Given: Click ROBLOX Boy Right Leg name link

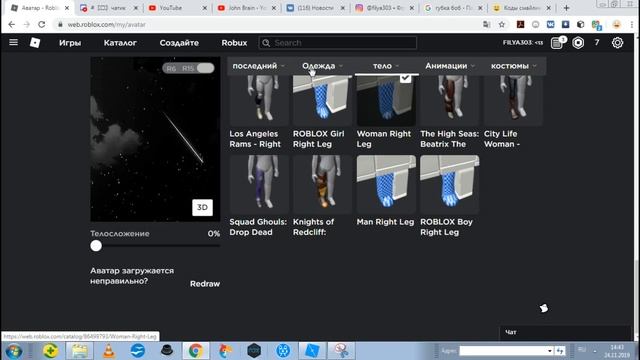Looking at the screenshot, I should (446, 227).
